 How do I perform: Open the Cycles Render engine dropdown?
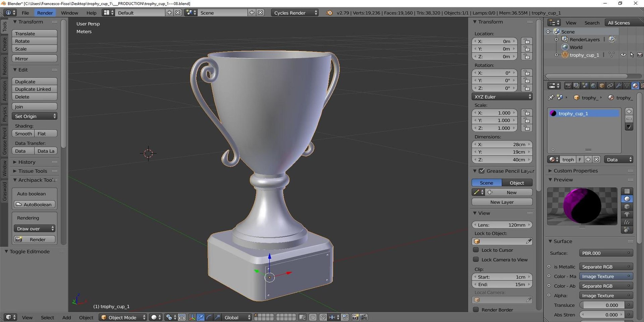click(x=294, y=13)
